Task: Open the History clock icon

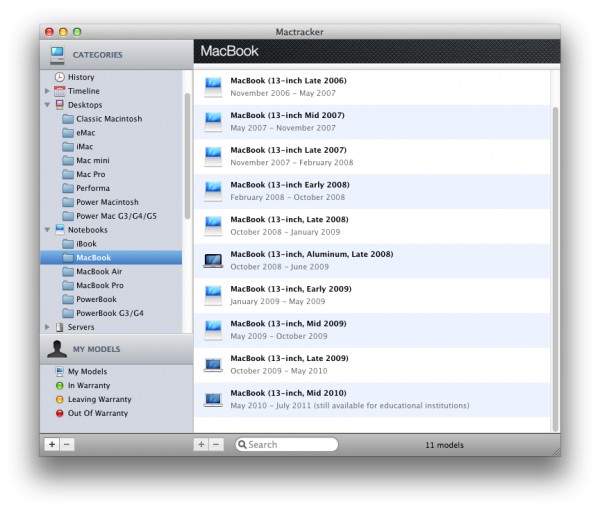Action: coord(59,77)
